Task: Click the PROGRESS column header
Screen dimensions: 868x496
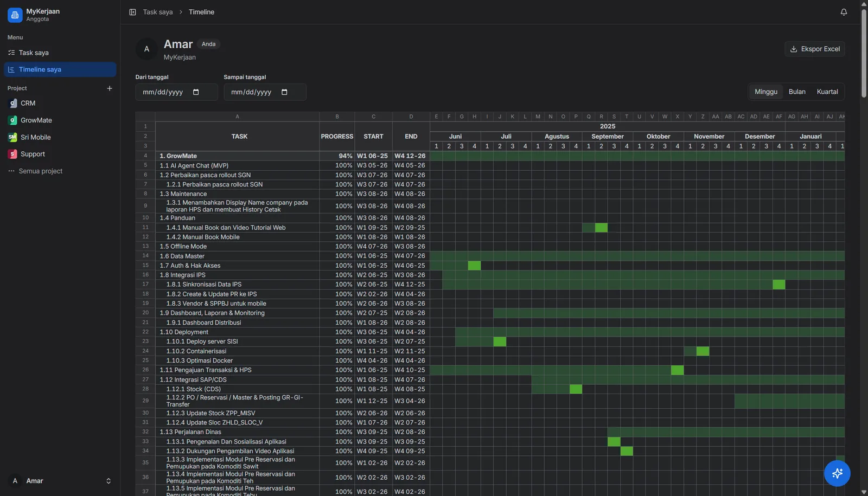Action: pos(337,137)
